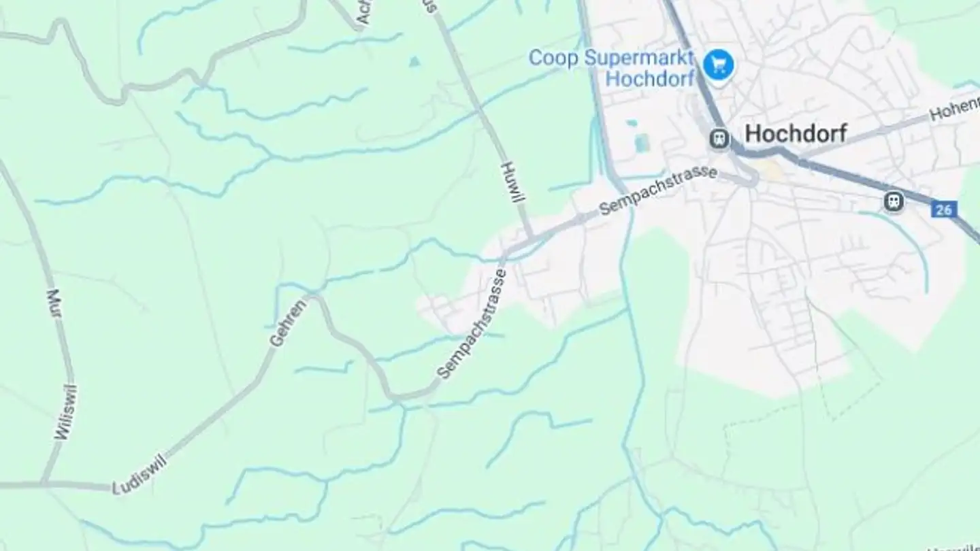Image resolution: width=980 pixels, height=551 pixels.
Task: Click the Hochdorf town name label
Action: (796, 133)
